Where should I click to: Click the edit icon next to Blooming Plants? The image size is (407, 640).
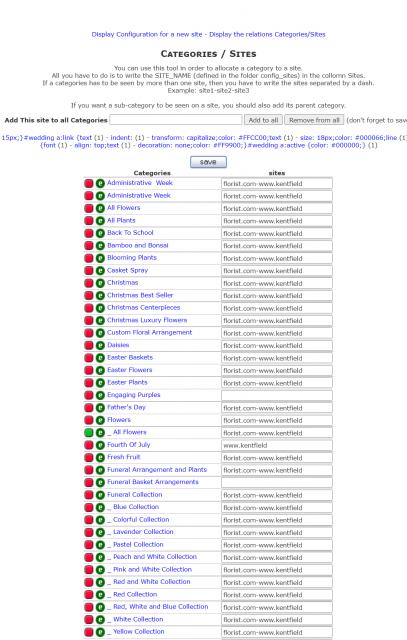coord(100,258)
